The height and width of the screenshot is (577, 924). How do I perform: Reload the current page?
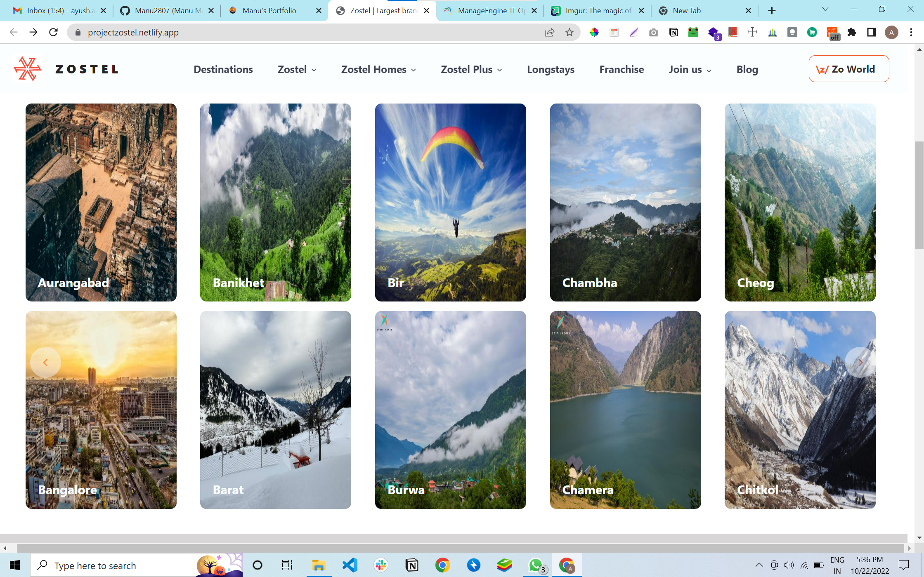(x=53, y=32)
